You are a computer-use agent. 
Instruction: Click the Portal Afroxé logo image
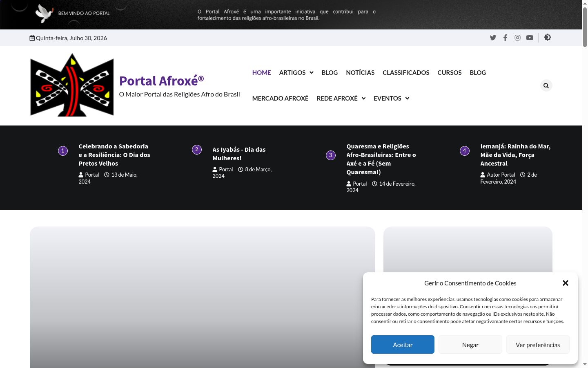[x=72, y=85]
